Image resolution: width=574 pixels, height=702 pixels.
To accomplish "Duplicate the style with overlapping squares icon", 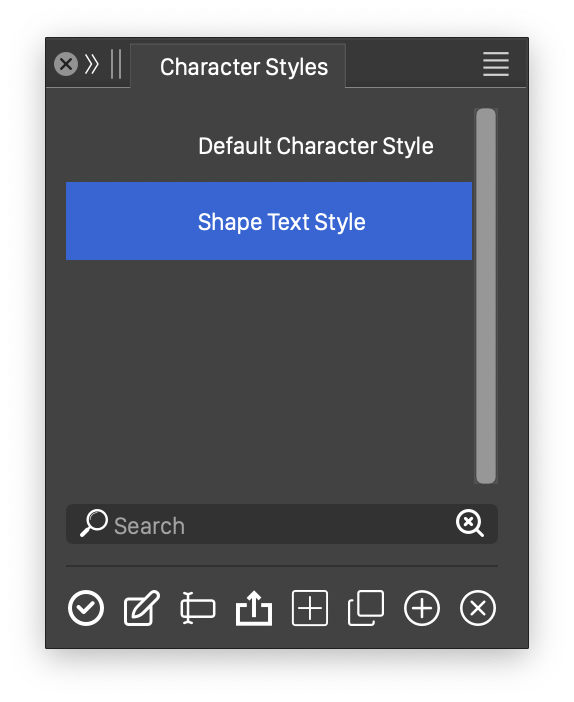I will 366,608.
